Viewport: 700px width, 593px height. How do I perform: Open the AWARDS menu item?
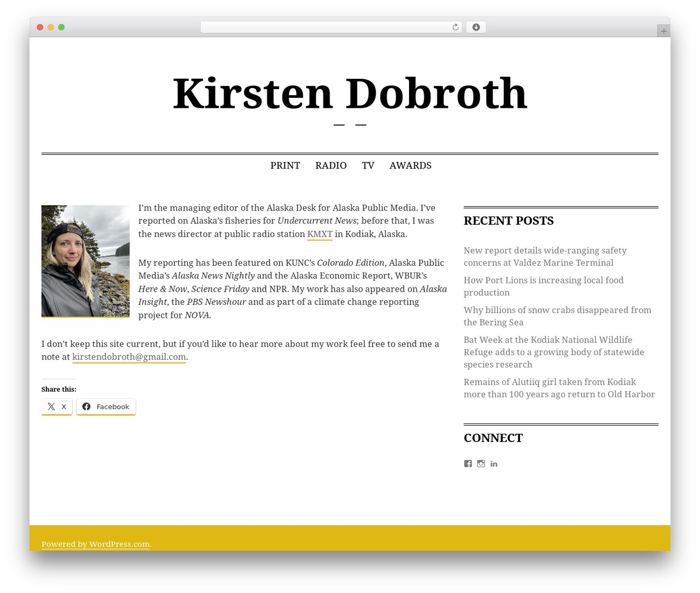pyautogui.click(x=410, y=165)
